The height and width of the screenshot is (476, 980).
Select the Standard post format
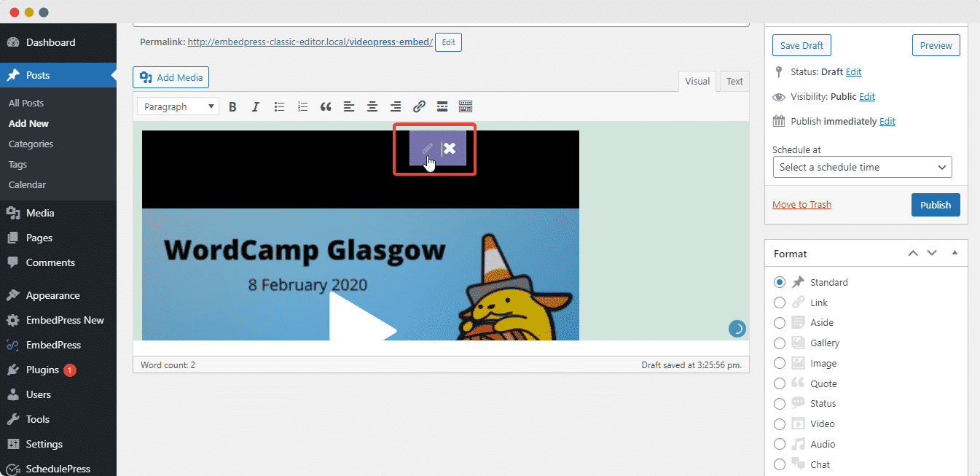(780, 282)
